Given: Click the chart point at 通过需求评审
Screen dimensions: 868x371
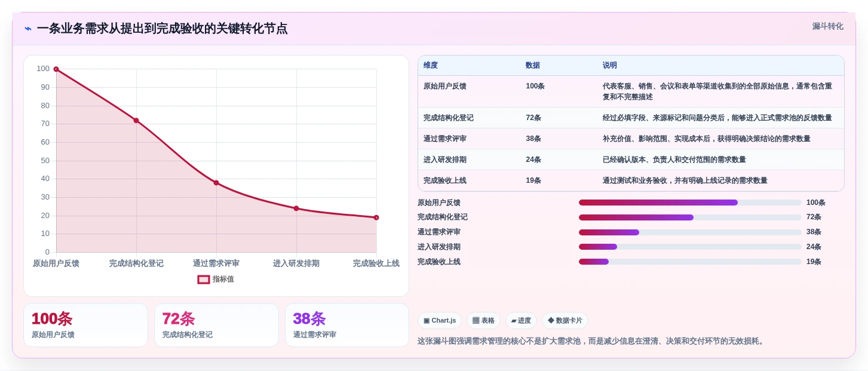Looking at the screenshot, I should (216, 183).
